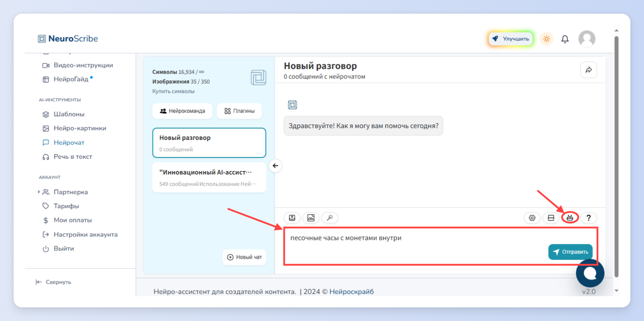Click the scrollbar down arrow
Screen dimensions: 644x321
[x=616, y=291]
